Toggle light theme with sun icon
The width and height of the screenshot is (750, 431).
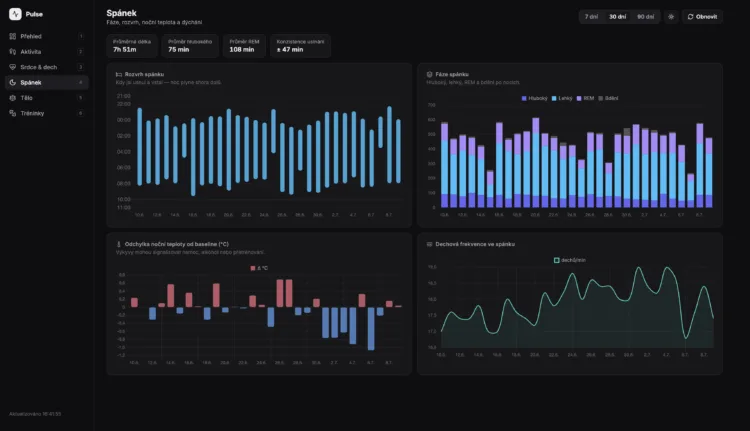pos(671,17)
